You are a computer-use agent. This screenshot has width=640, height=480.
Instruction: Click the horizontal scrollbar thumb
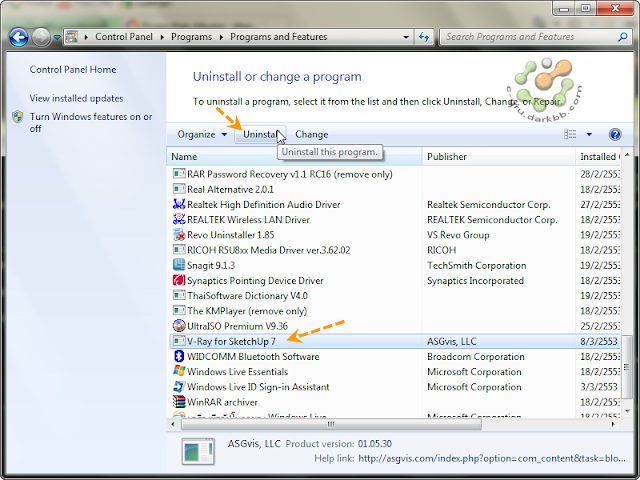coord(331,424)
